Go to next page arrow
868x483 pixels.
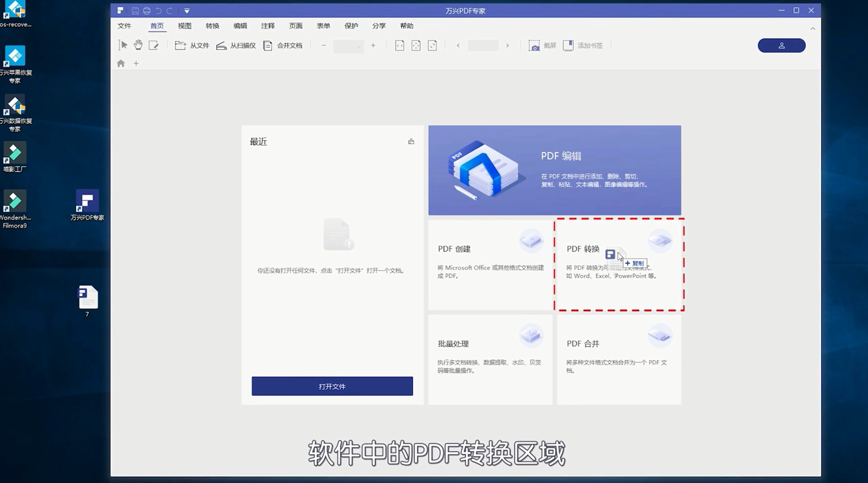(508, 46)
